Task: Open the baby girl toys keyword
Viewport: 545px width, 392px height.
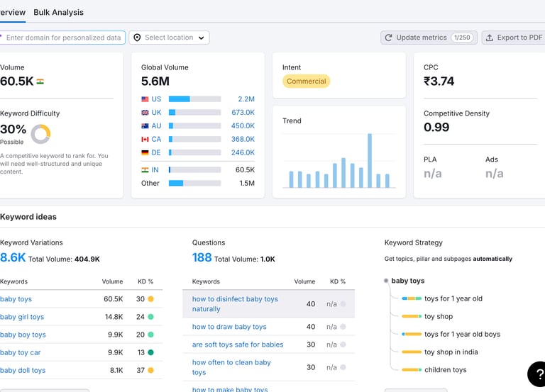Action: pyautogui.click(x=22, y=317)
